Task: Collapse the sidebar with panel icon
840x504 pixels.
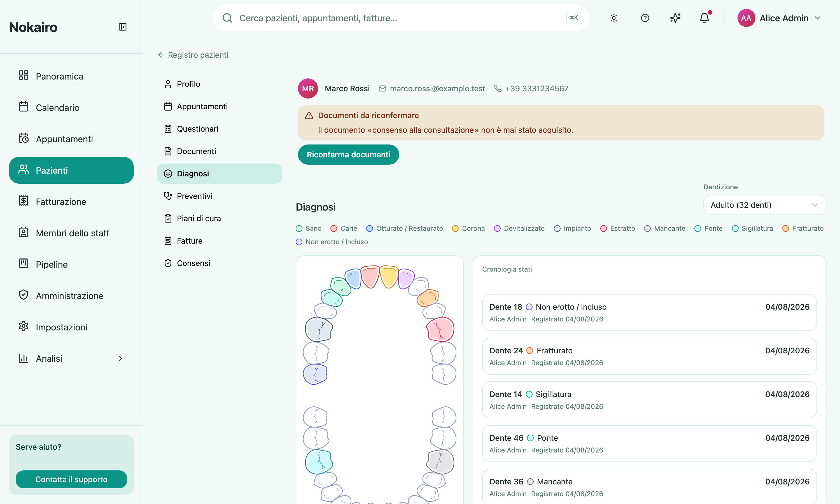Action: click(123, 27)
